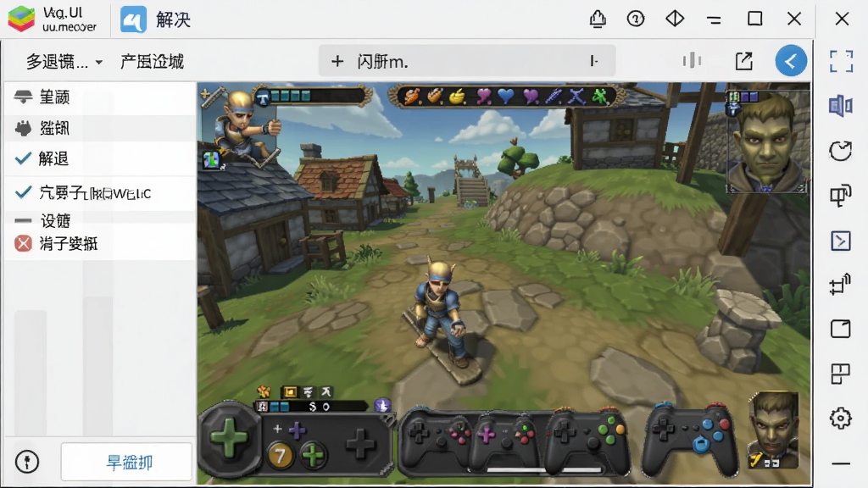Screen dimensions: 868x488
Task: Click the bell notification icon in title bar
Action: [598, 19]
